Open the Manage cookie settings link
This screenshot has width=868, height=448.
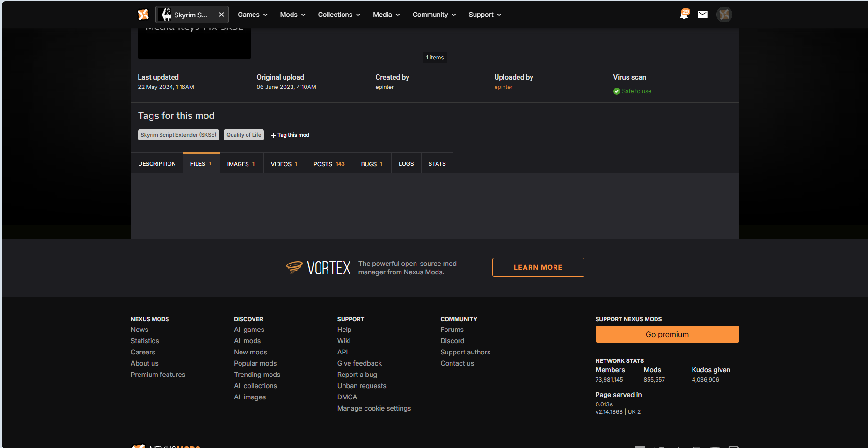click(x=374, y=408)
